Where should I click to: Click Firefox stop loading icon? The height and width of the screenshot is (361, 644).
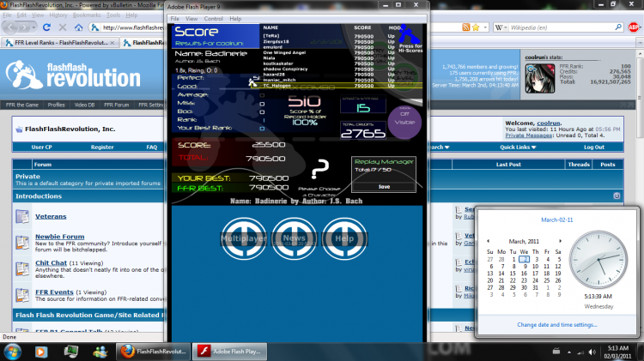click(63, 27)
